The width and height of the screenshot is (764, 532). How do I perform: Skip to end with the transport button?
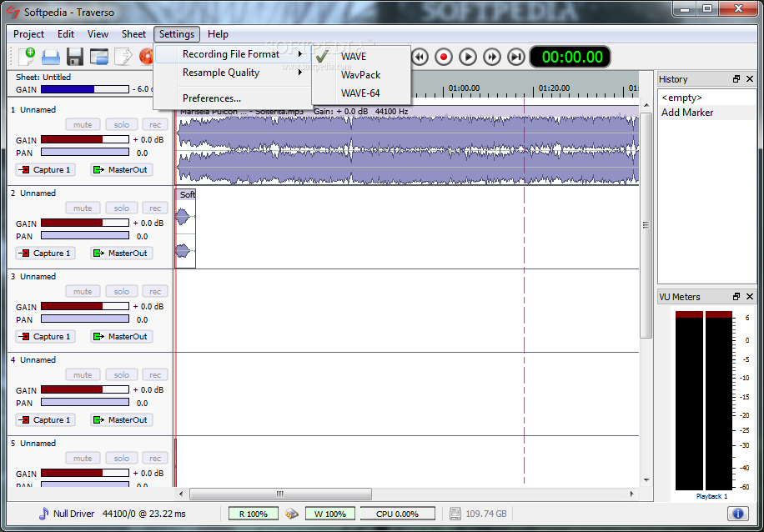click(516, 57)
